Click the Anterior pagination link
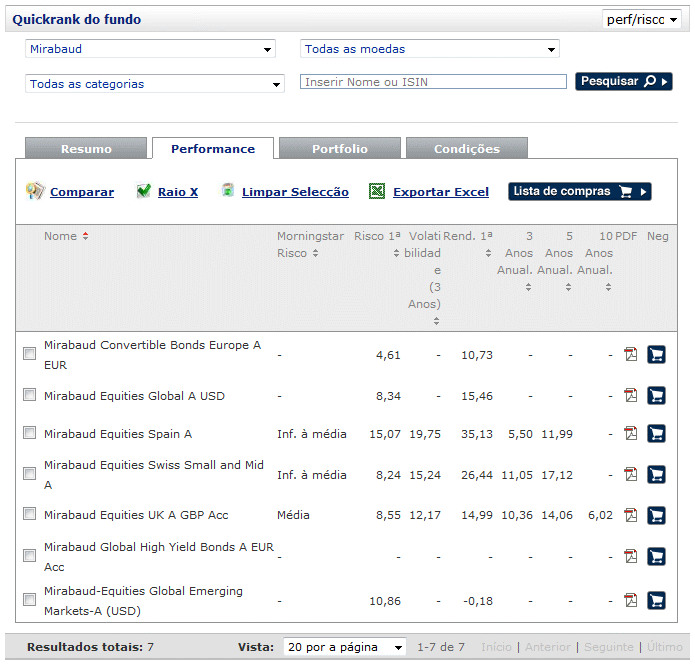This screenshot has height=665, width=695. pyautogui.click(x=548, y=647)
